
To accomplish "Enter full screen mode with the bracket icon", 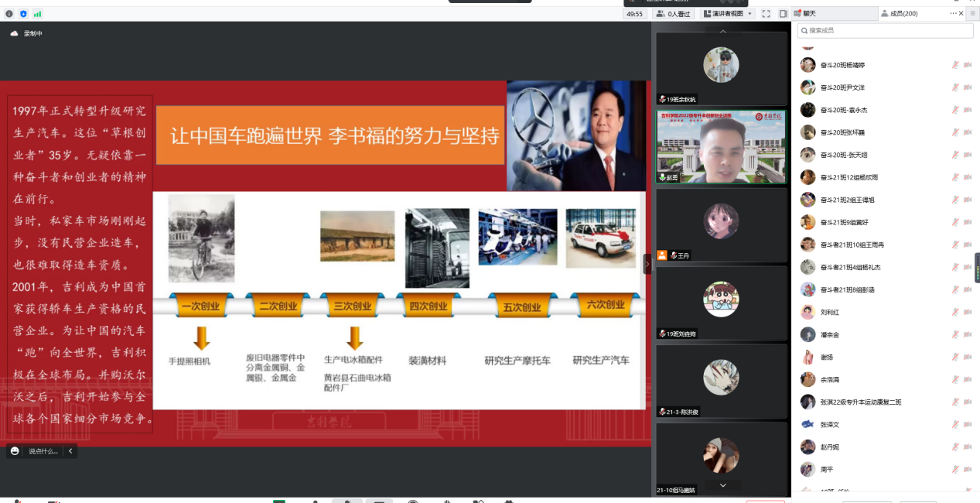I will click(x=766, y=14).
